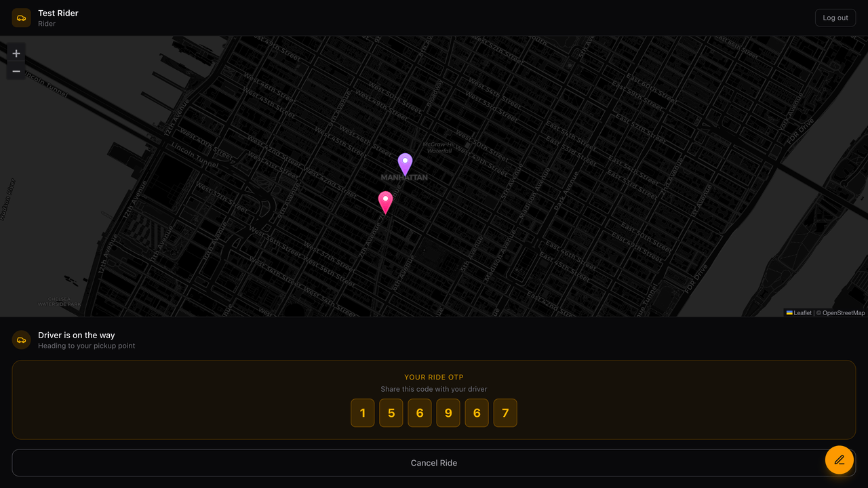
Task: Click the last OTP digit box showing 7
Action: click(505, 413)
